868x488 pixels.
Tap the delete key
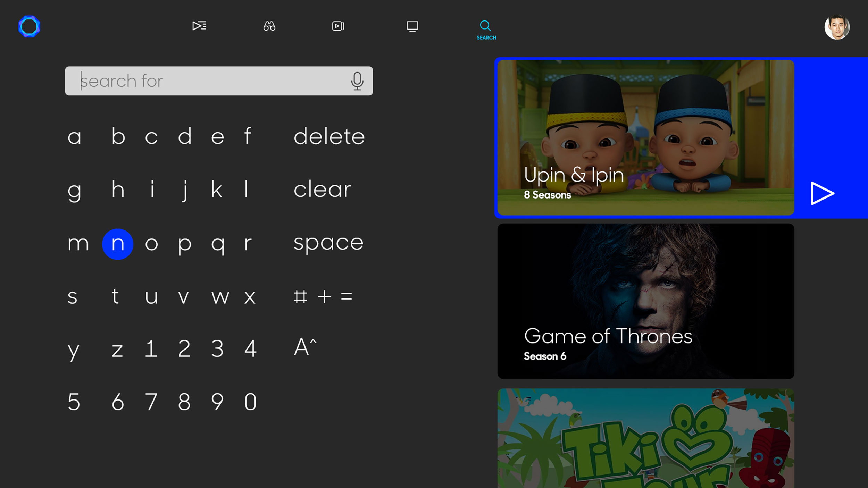(329, 136)
